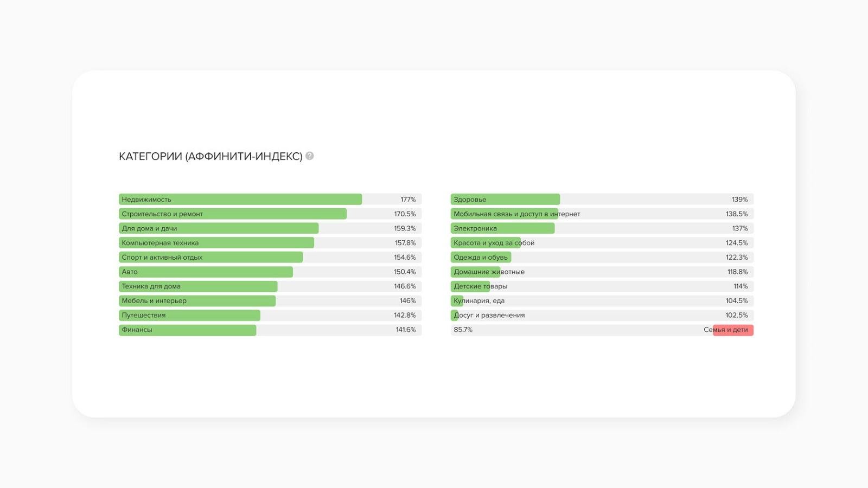Click the 85.7% value
The width and height of the screenshot is (868, 488).
[x=463, y=330]
